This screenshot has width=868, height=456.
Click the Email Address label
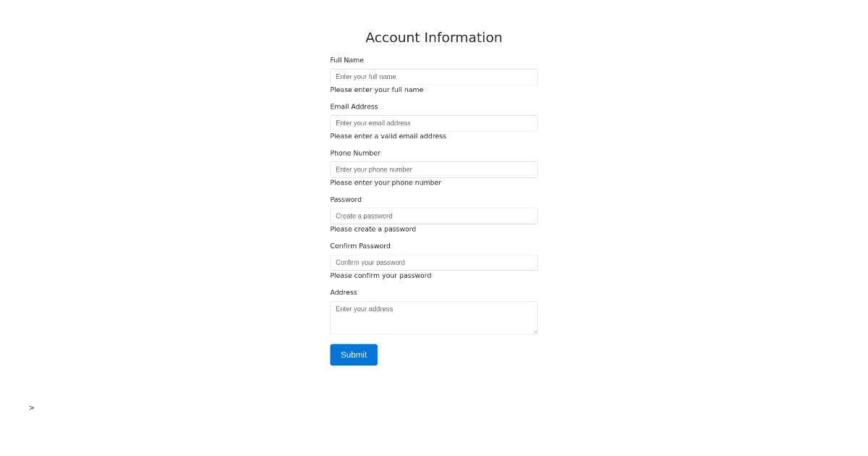pos(354,106)
